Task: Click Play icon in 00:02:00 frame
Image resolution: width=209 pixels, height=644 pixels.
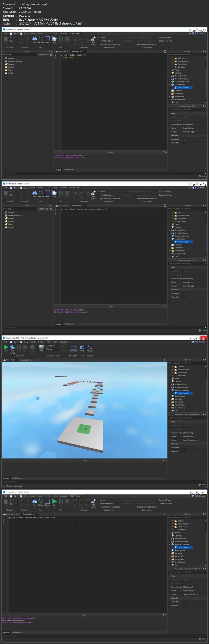Action: point(54,39)
